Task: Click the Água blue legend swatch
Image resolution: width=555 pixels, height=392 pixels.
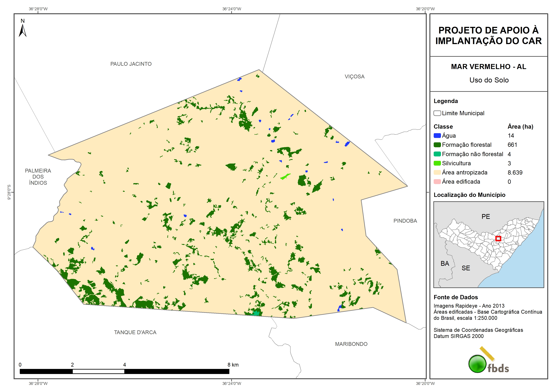Action: tap(437, 136)
